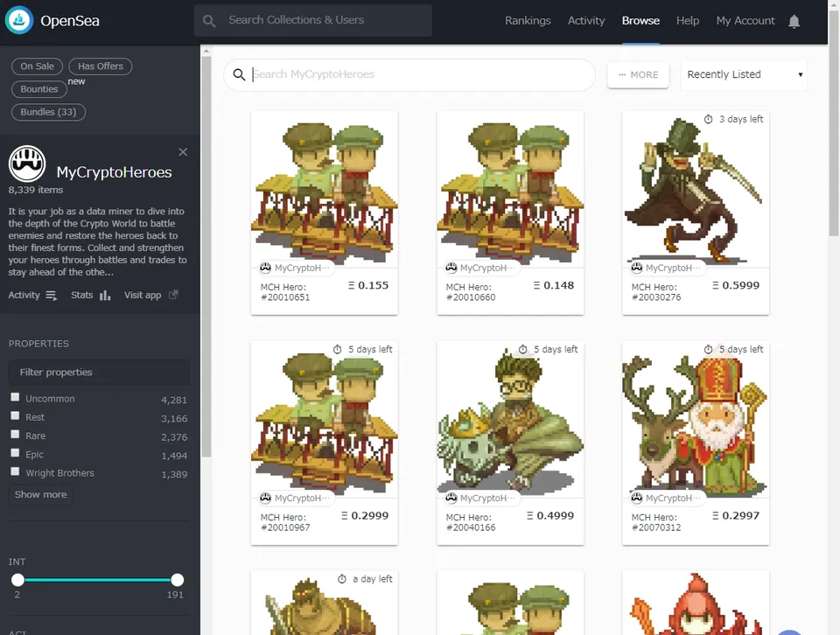Open the hero #20030276 hatted villain thumbnail
Viewport: 840px width, 635px height.
(x=696, y=190)
